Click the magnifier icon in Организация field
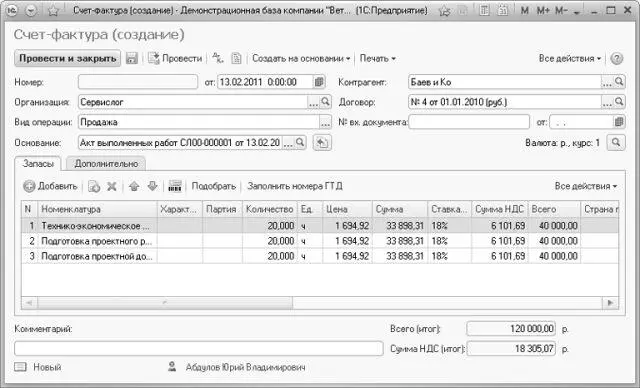Screen dimensions: 640x388 [x=325, y=102]
